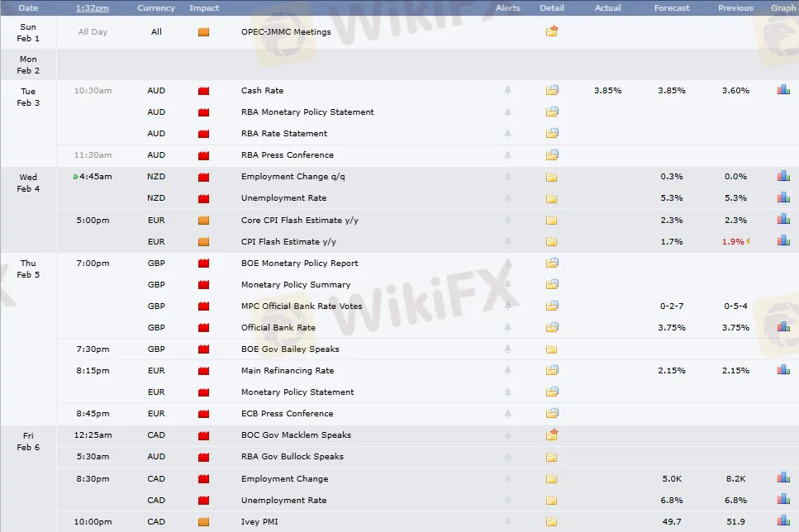Open detail for MPC Official Bank Rate Votes

coord(552,306)
